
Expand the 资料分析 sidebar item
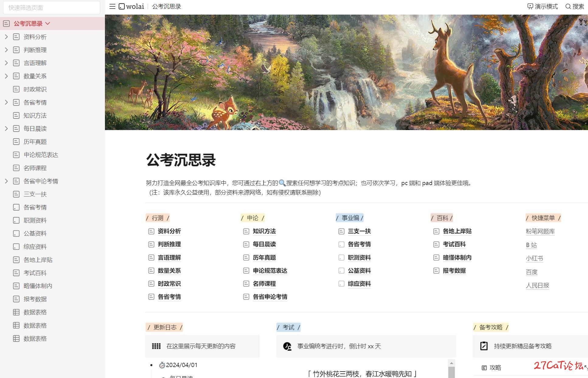click(6, 37)
